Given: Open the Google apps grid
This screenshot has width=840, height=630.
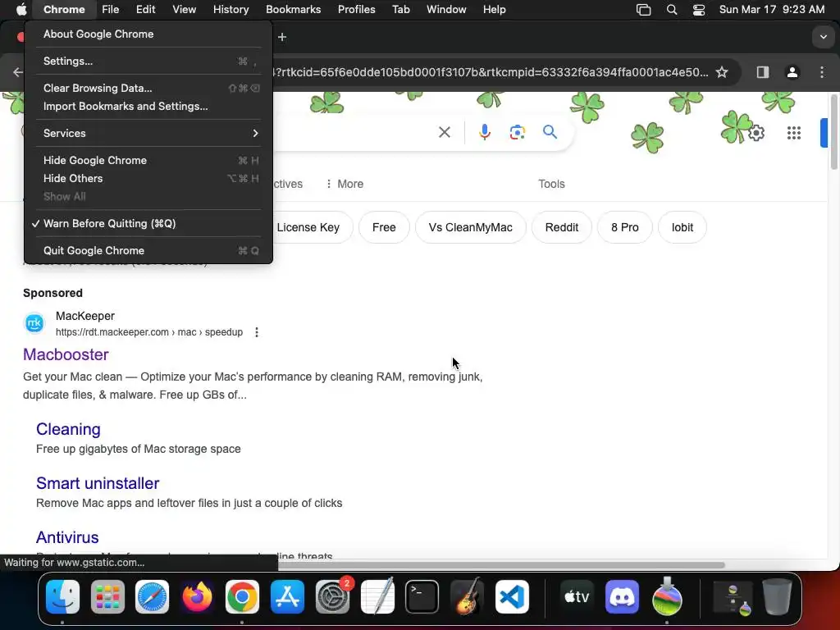Looking at the screenshot, I should [794, 133].
